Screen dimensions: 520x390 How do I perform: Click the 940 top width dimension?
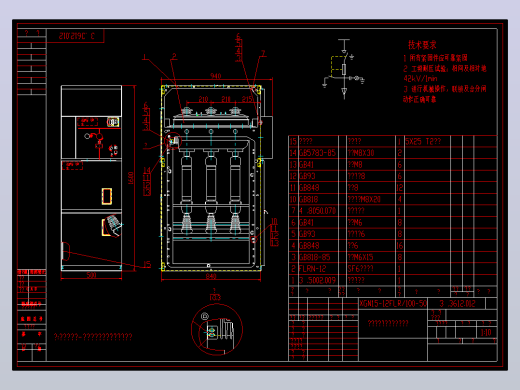pyautogui.click(x=216, y=76)
